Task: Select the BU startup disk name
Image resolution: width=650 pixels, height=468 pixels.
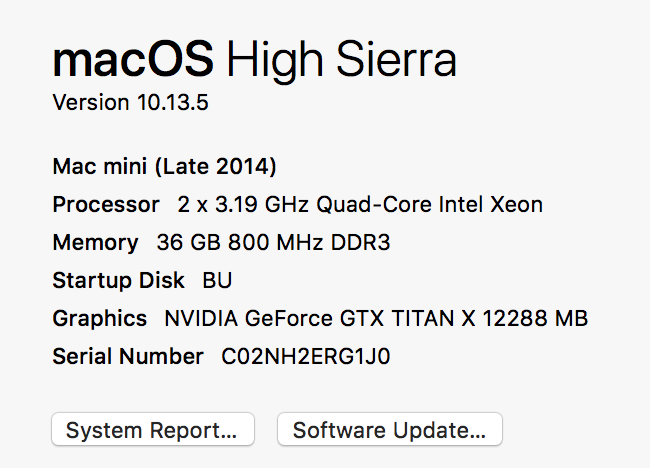Action: point(217,281)
